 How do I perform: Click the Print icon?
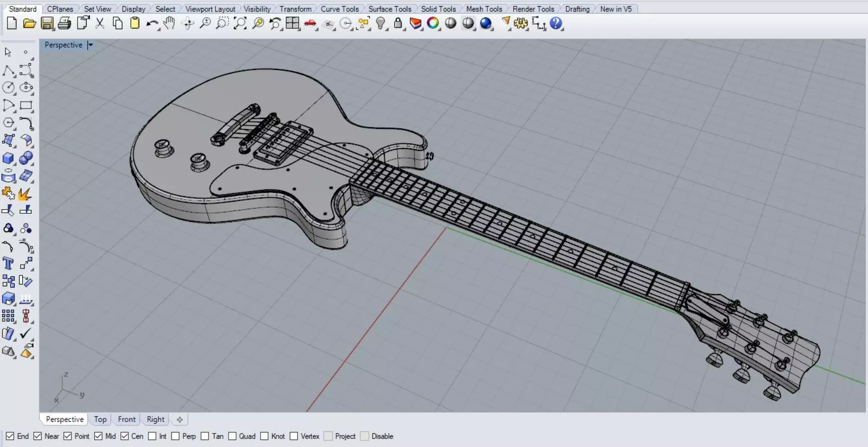(x=64, y=24)
